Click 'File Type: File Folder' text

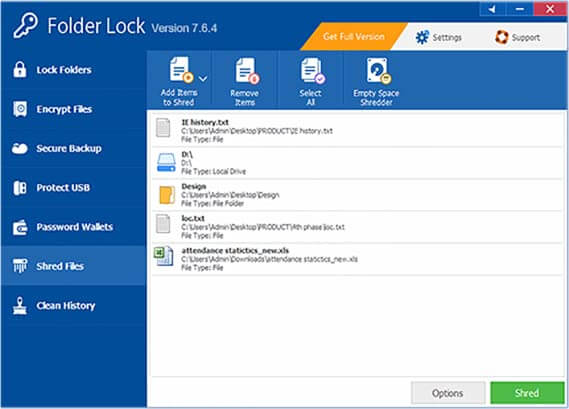coord(213,204)
